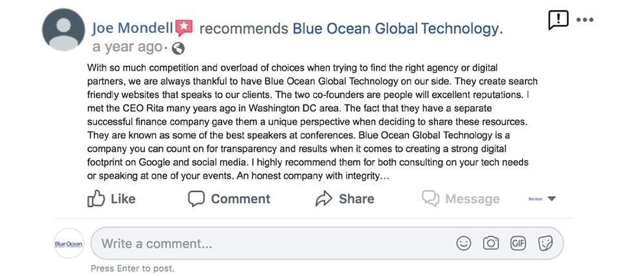The height and width of the screenshot is (276, 644).
Task: Open the three-dots post options menu
Action: pos(585,20)
